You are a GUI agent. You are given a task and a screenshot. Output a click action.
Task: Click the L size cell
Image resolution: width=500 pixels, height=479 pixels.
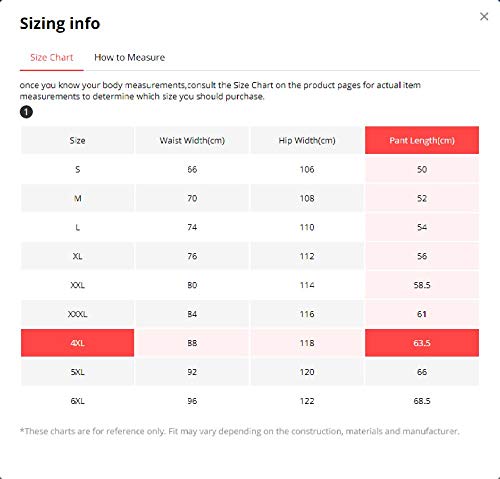[x=77, y=227]
